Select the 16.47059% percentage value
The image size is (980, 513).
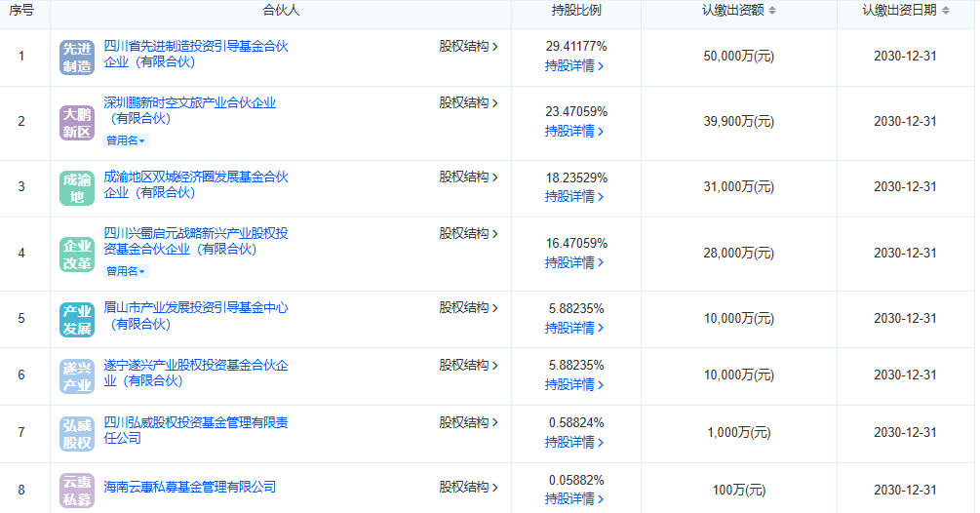[x=576, y=243]
